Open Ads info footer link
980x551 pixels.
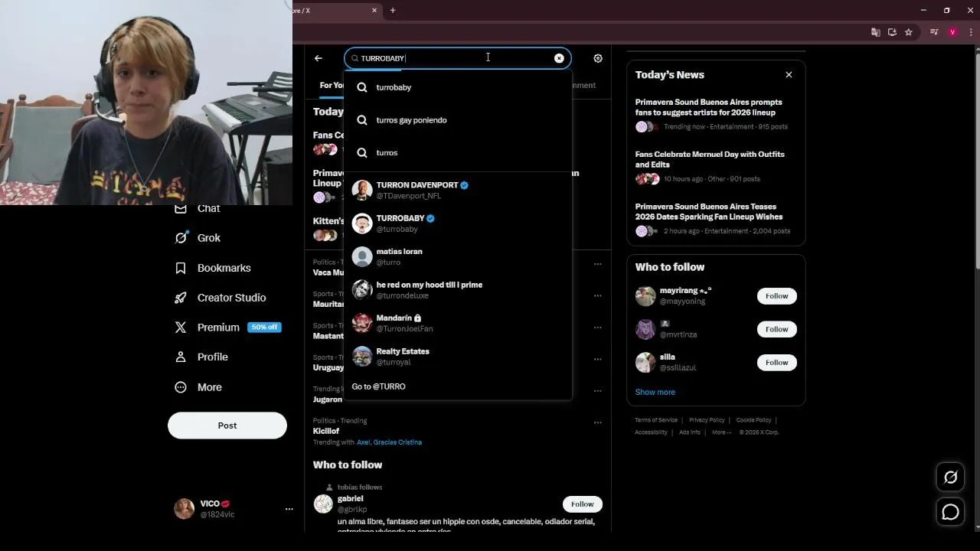pos(689,432)
